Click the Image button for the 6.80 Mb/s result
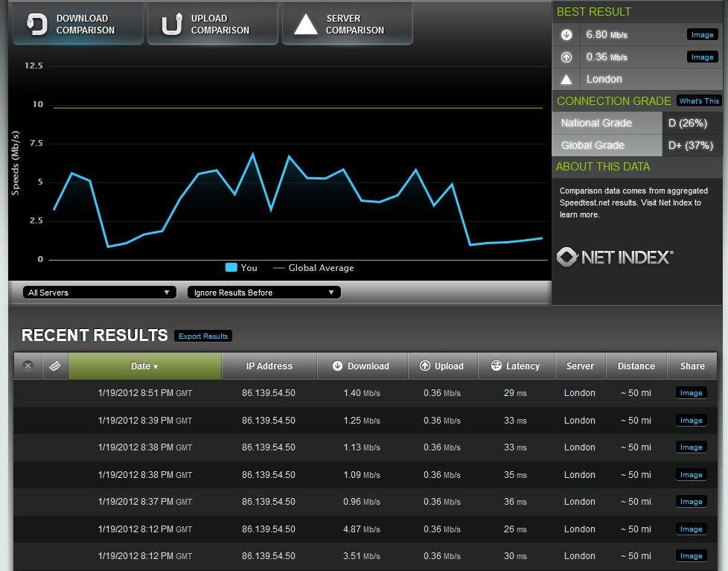The height and width of the screenshot is (571, 728). [702, 34]
